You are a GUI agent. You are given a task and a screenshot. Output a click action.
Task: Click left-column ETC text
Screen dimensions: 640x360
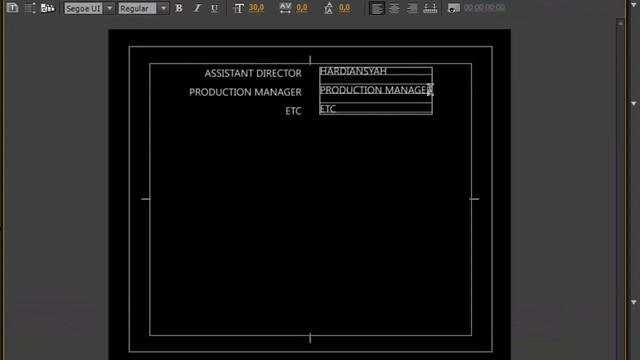point(293,111)
